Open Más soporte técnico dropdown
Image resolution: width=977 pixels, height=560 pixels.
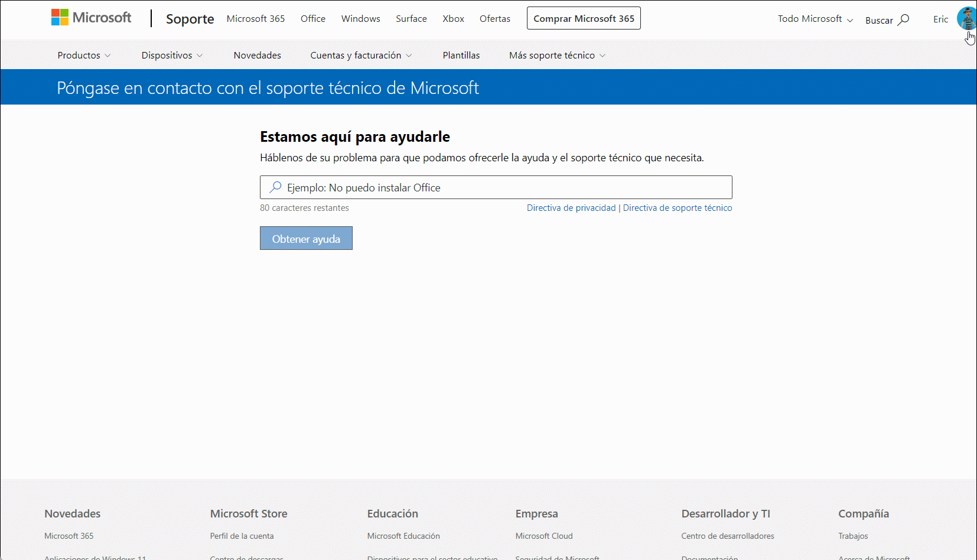coord(557,55)
